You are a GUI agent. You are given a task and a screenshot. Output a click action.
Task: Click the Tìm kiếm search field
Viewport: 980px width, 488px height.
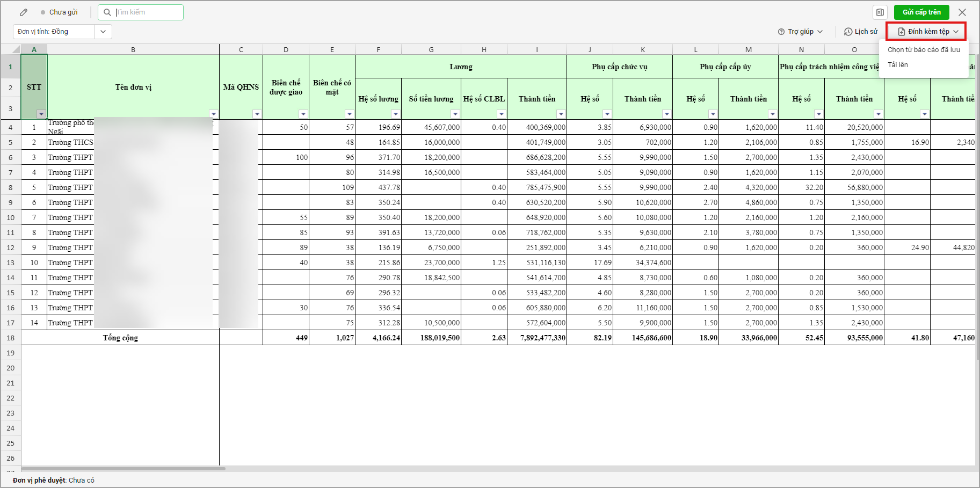(x=148, y=12)
